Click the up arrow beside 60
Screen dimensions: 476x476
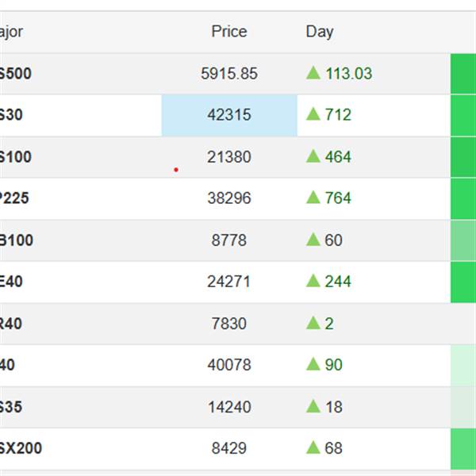click(x=313, y=240)
